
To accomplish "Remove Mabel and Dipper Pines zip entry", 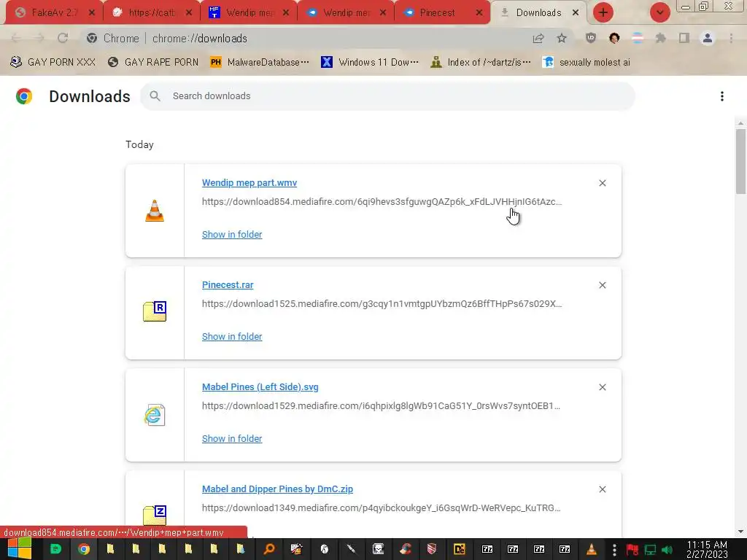I will pos(602,489).
